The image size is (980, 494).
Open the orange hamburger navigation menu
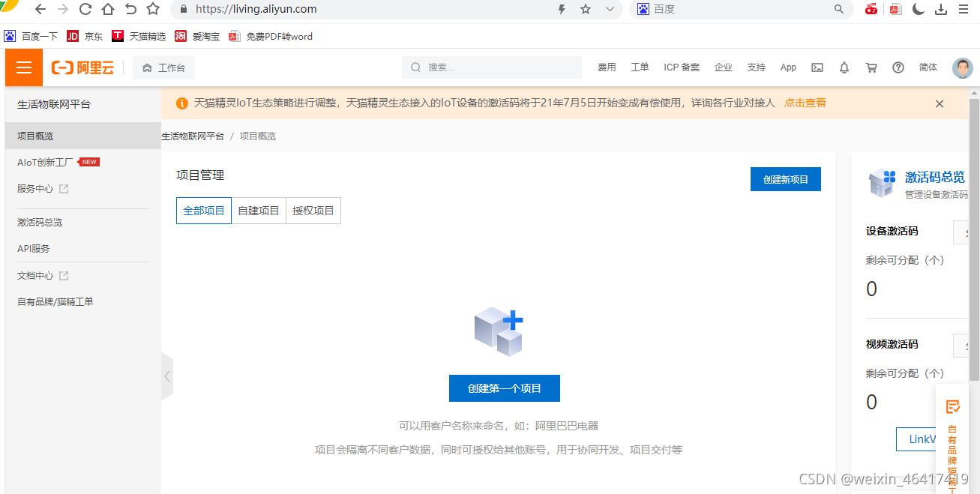(x=24, y=67)
